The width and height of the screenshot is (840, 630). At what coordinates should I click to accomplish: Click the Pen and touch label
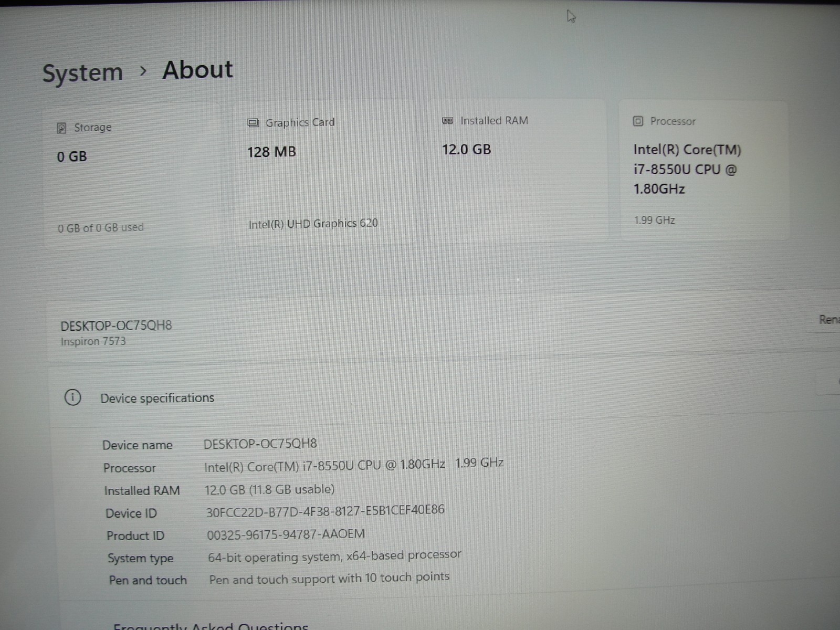148,580
